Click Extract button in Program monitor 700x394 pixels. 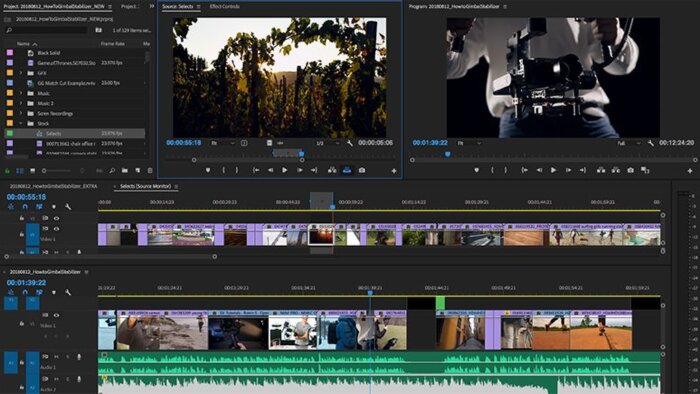(616, 170)
